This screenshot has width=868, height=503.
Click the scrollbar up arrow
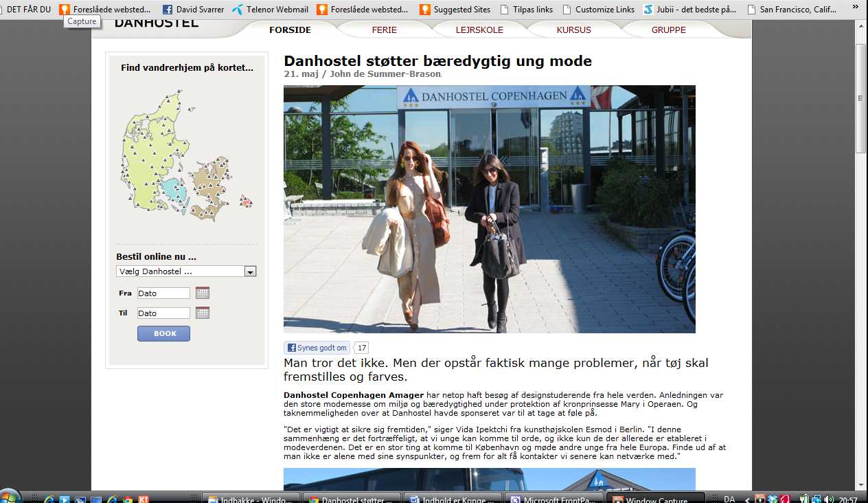(861, 27)
